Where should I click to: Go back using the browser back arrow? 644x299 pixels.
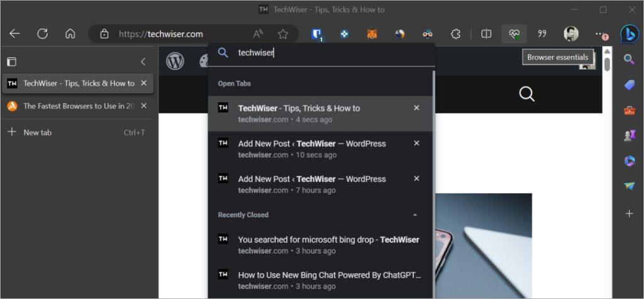pos(15,34)
